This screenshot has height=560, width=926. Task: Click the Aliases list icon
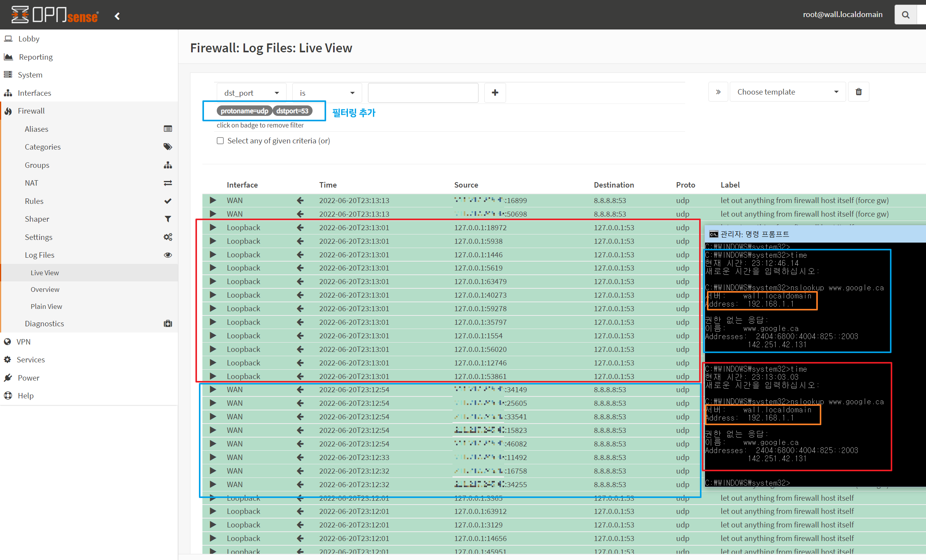[x=168, y=129]
